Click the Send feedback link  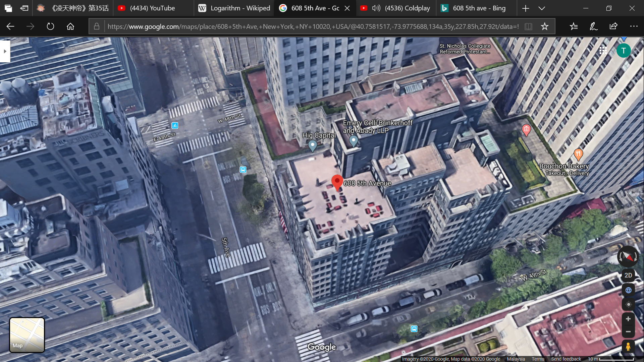click(566, 359)
